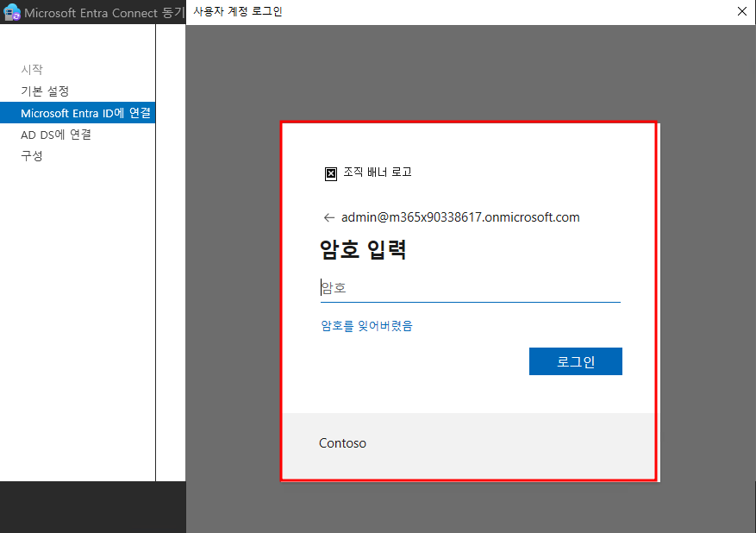Click the 조직 배너 로고 label
This screenshot has height=533, width=756.
tap(378, 172)
